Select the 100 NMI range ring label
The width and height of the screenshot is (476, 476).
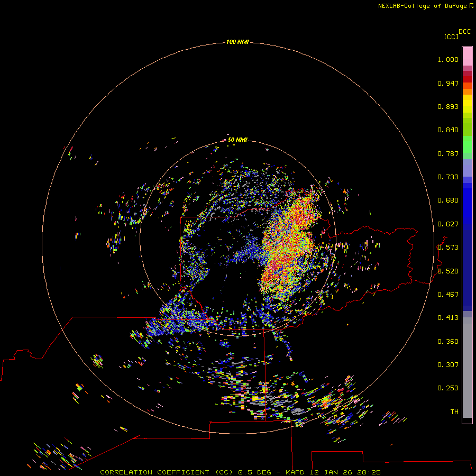tap(237, 42)
